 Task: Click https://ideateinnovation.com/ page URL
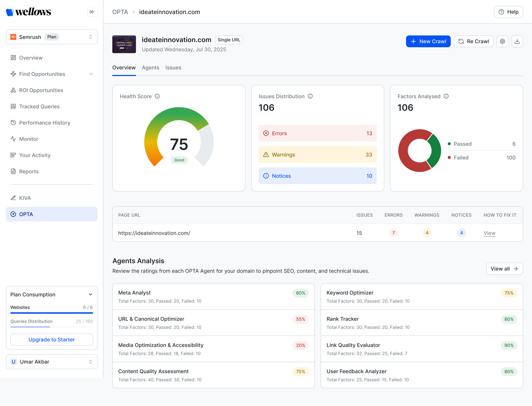click(x=154, y=233)
